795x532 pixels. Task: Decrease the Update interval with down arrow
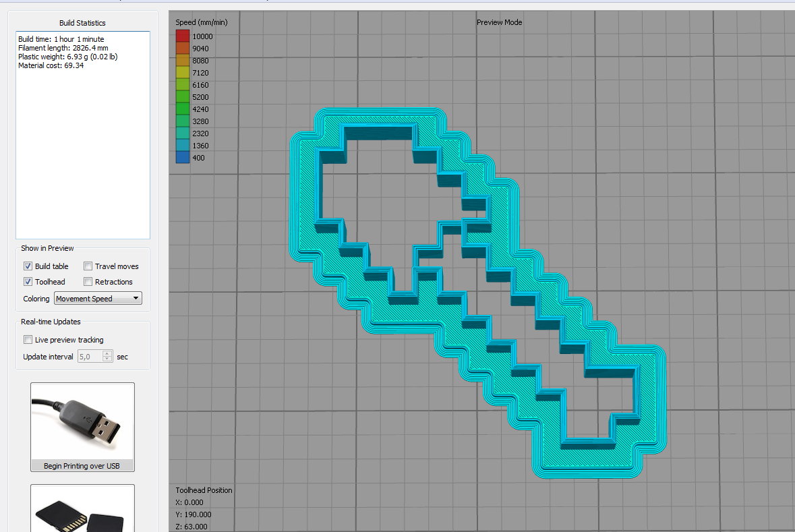click(x=107, y=359)
